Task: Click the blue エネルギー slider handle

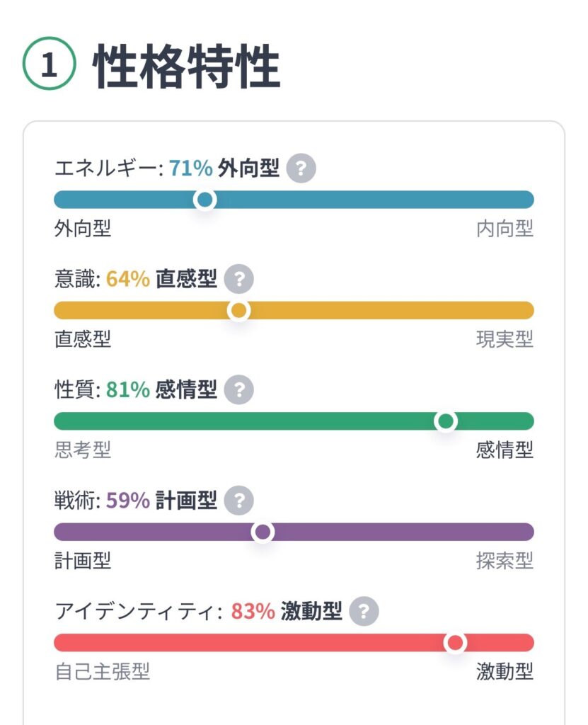Action: tap(204, 200)
